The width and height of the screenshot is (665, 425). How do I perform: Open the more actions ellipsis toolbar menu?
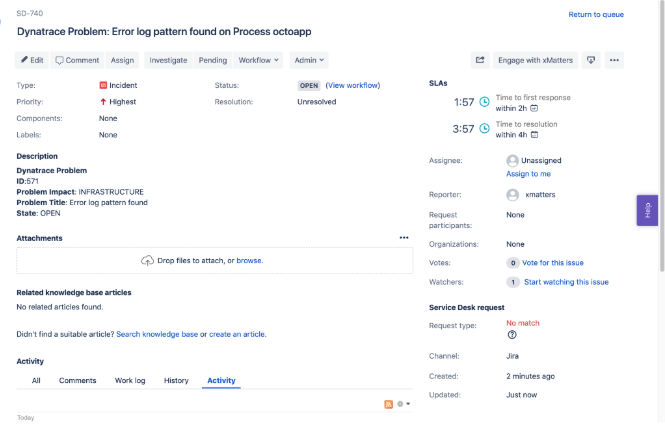tap(614, 60)
